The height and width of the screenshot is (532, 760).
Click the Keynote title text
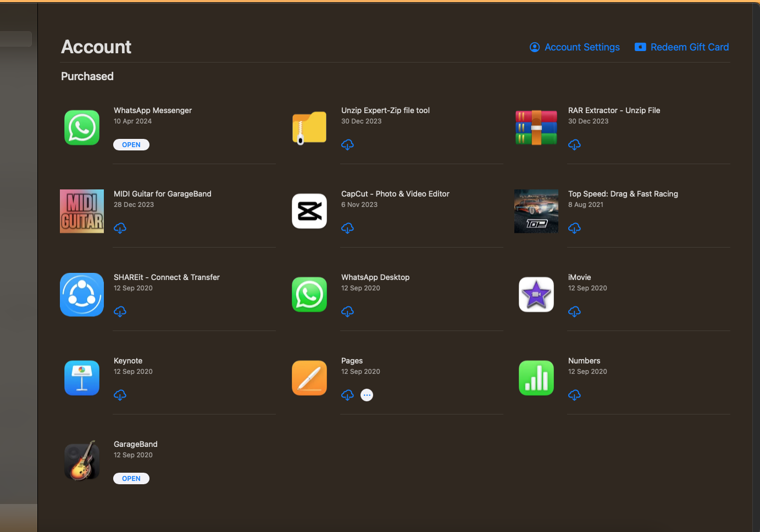[x=128, y=361]
